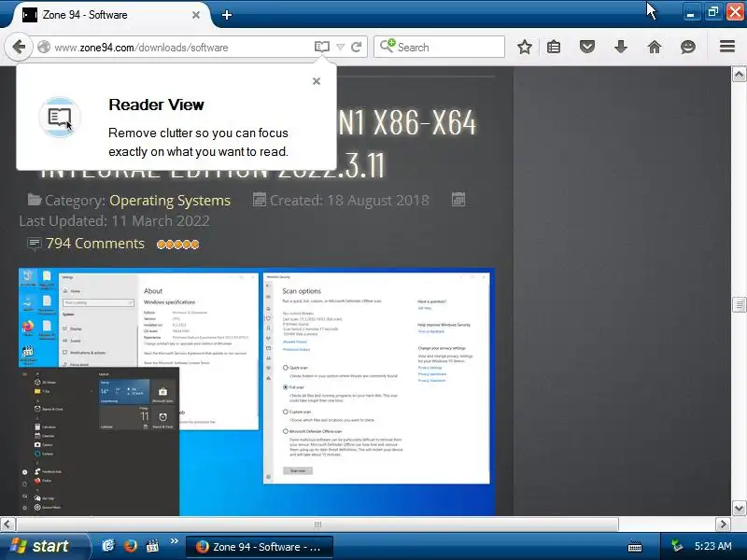Click the Reader View illustration icon in popup
This screenshot has width=747, height=560.
(x=60, y=118)
